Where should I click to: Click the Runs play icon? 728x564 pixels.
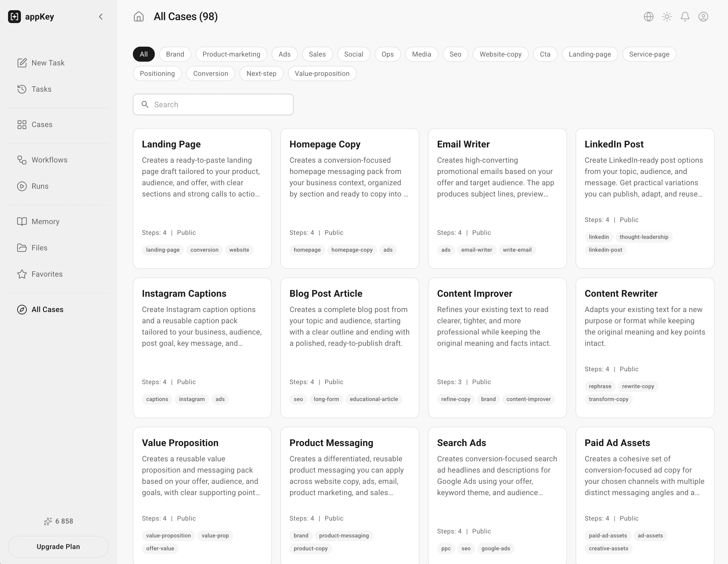click(x=22, y=186)
